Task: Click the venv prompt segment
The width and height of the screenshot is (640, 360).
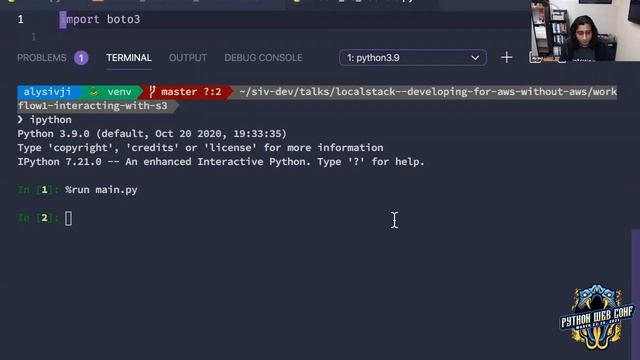Action: tap(113, 92)
